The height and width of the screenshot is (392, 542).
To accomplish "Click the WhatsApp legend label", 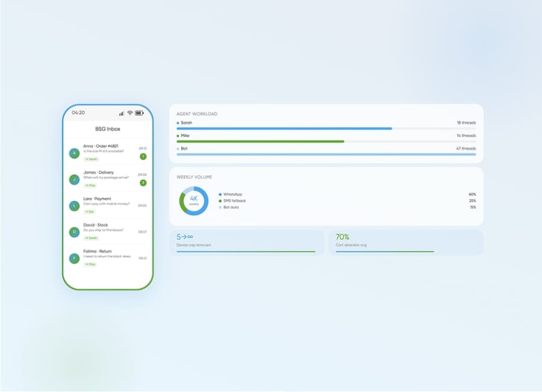I will pyautogui.click(x=232, y=194).
